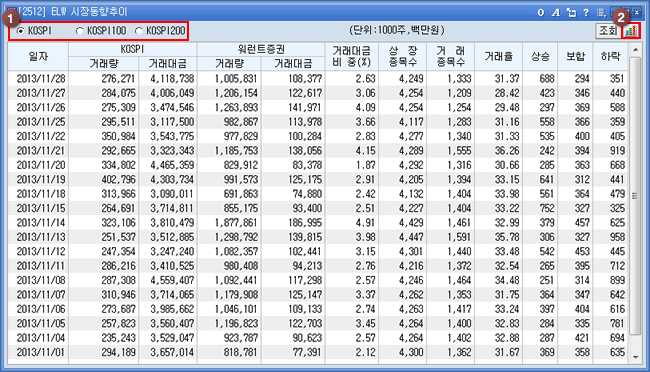This screenshot has height=372, width=650.
Task: Click the 일자 column header
Action: 38,56
